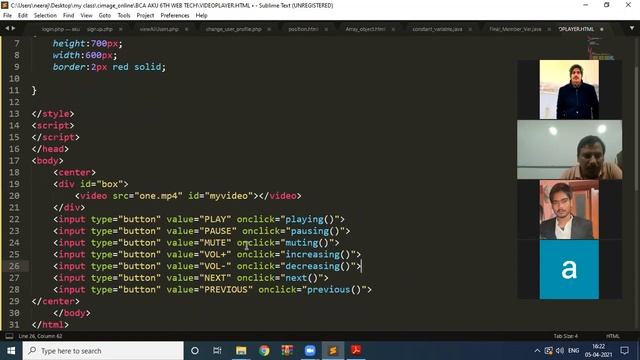Image resolution: width=640 pixels, height=360 pixels.
Task: Open the Project menu
Action: click(145, 16)
